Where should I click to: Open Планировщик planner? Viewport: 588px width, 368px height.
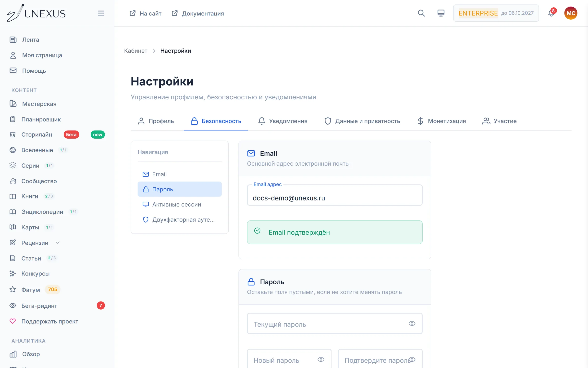pos(41,119)
